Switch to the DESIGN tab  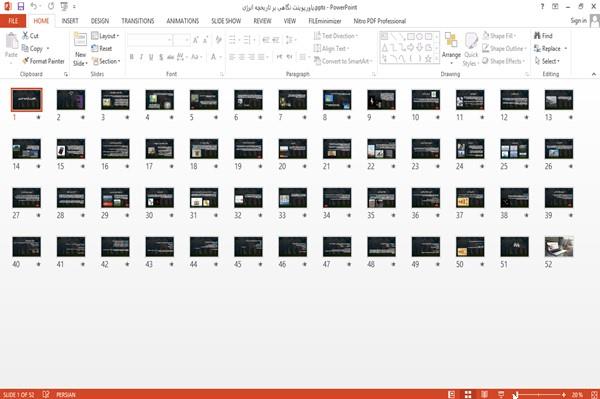100,21
